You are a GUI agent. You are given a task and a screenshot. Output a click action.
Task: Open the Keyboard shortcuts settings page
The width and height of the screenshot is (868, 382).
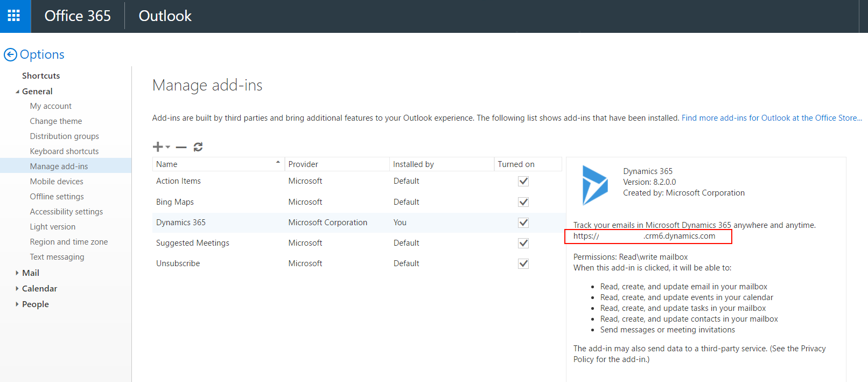point(64,151)
